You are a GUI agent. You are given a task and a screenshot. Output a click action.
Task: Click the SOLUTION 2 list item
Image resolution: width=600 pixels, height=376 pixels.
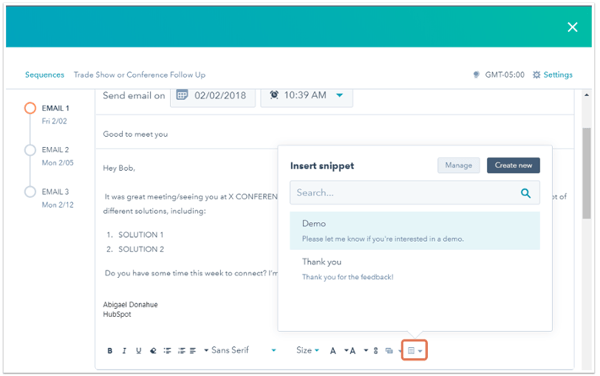[x=141, y=249]
